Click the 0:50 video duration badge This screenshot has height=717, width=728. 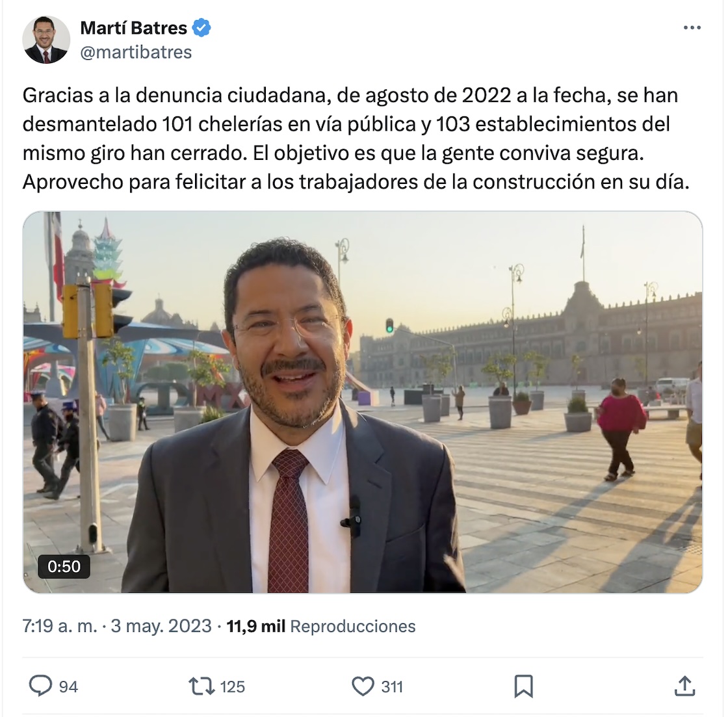coord(64,567)
